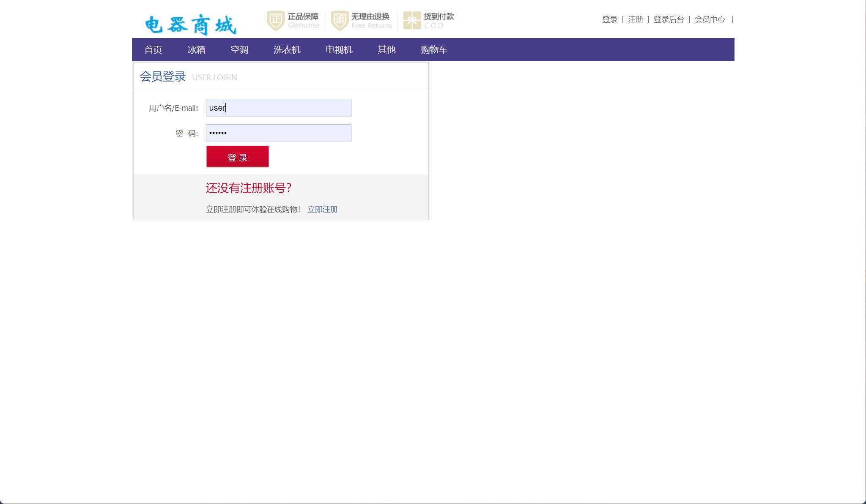The image size is (866, 504).
Task: Select the 洗衣机 navigation item
Action: pos(287,49)
